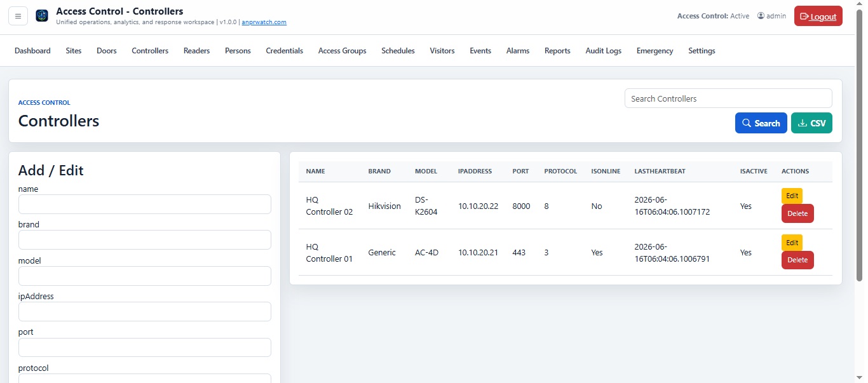Image resolution: width=868 pixels, height=383 pixels.
Task: Go to Reports
Action: click(x=557, y=51)
